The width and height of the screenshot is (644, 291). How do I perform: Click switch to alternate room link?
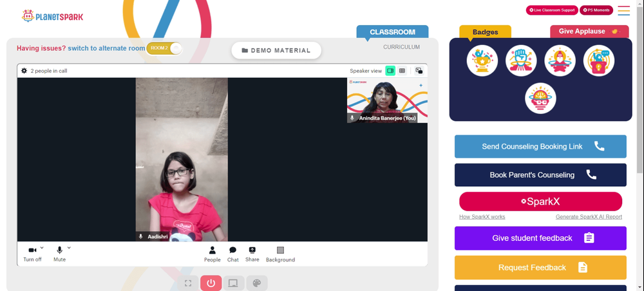pos(106,48)
